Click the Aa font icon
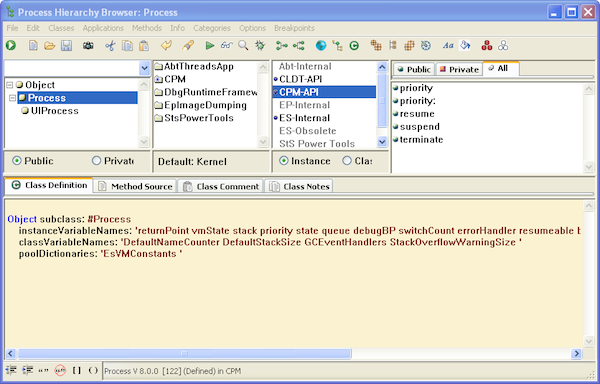This screenshot has height=384, width=600. coord(448,46)
